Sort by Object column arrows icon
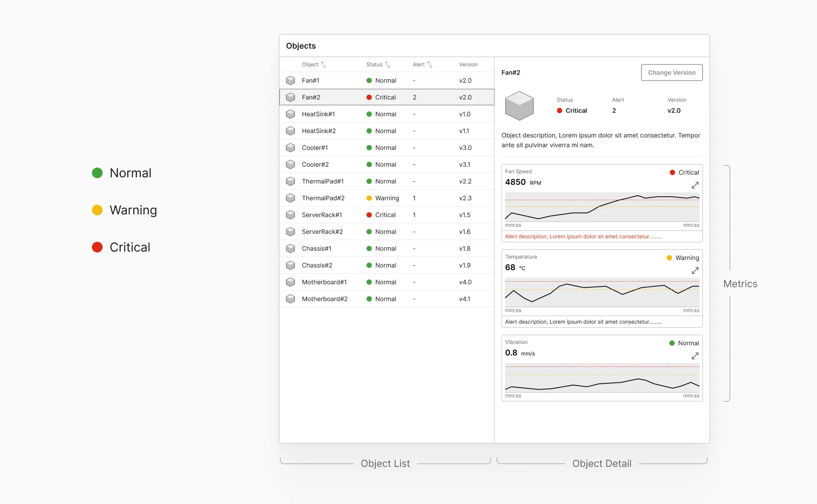 click(323, 65)
